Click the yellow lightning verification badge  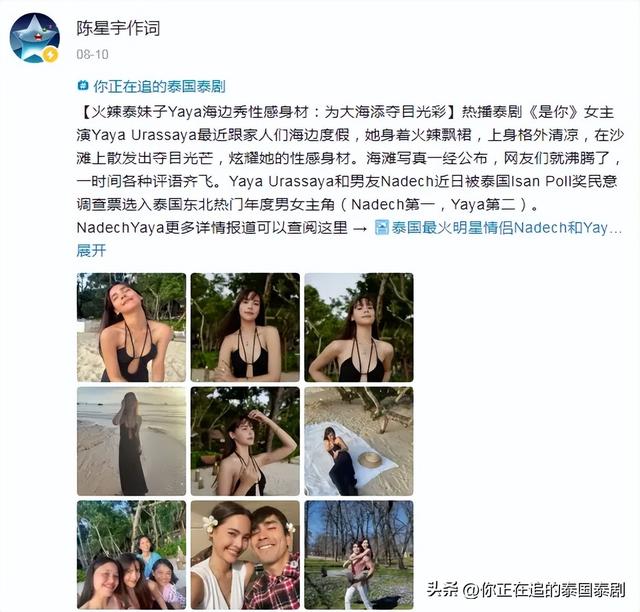coord(51,54)
